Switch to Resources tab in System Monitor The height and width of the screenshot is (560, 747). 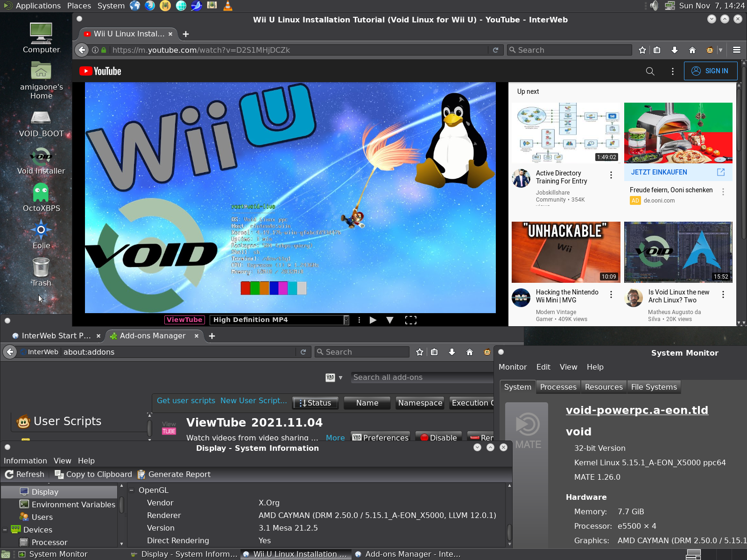[604, 387]
